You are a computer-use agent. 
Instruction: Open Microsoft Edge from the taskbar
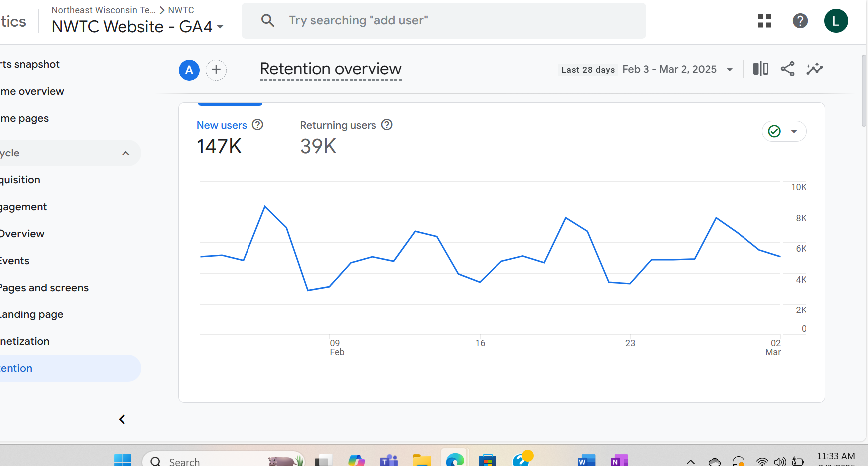point(454,459)
